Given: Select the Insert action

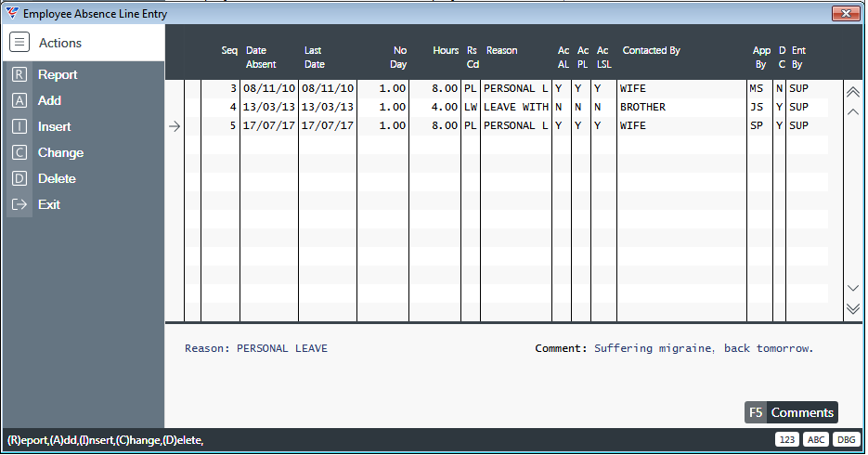Looking at the screenshot, I should [54, 126].
